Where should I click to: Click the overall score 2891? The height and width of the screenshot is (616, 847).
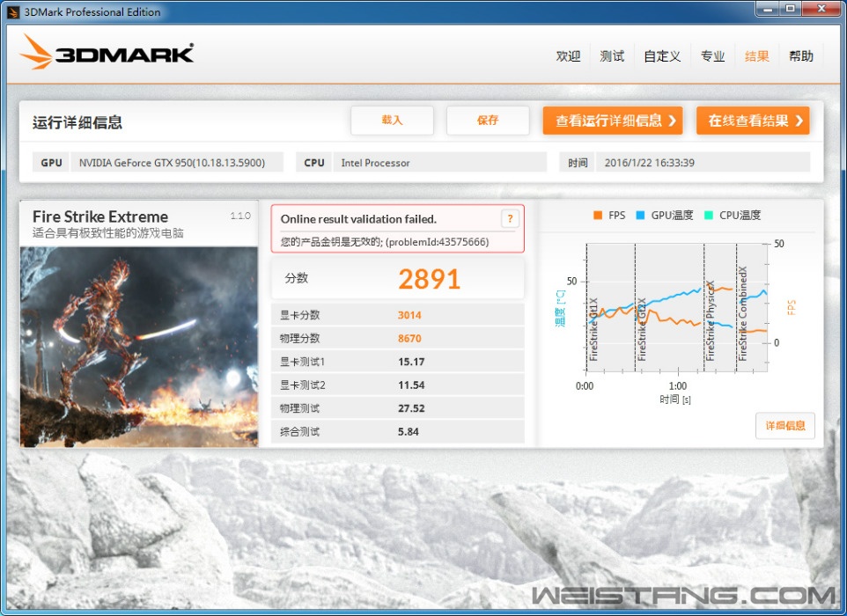pos(429,279)
